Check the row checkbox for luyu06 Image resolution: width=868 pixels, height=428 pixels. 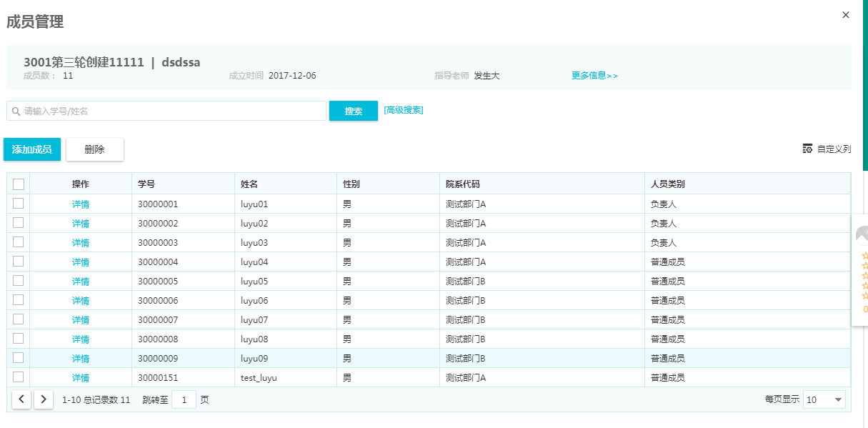coord(19,300)
